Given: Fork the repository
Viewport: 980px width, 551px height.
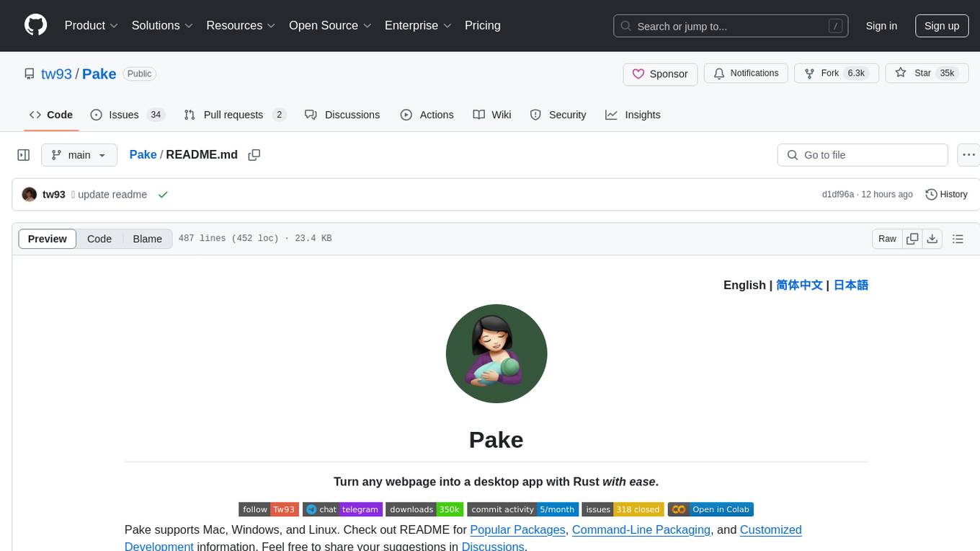Looking at the screenshot, I should point(836,74).
